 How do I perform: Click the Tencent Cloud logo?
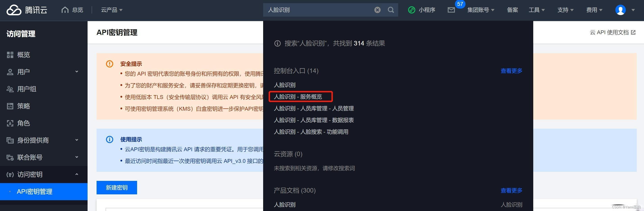pos(27,10)
